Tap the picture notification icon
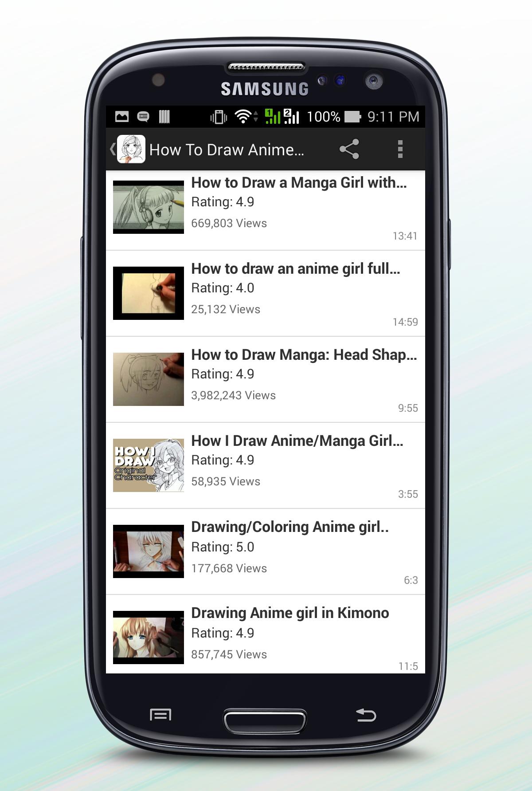Viewport: 532px width, 791px height. pos(122,117)
